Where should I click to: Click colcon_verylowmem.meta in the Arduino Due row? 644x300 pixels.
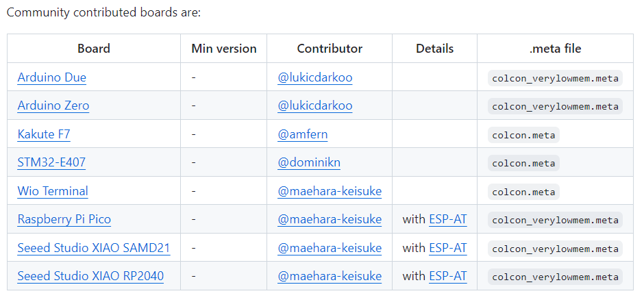pos(555,78)
